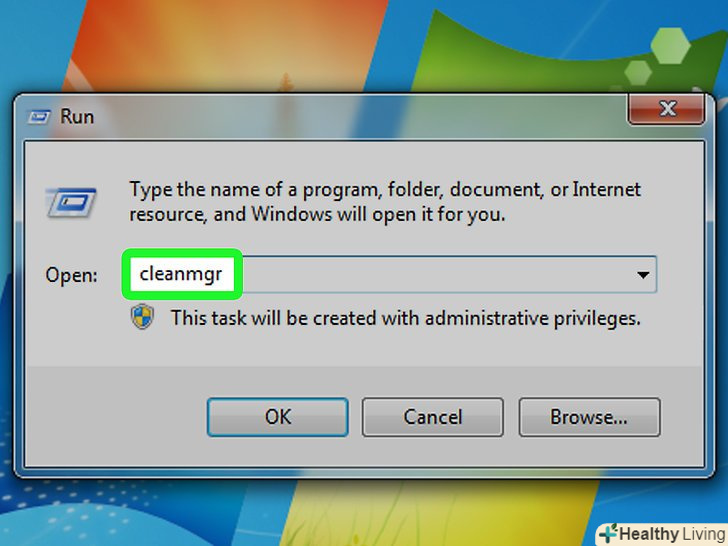Screen dimensions: 728x546
Task: Confirm with the OK button
Action: [x=278, y=417]
